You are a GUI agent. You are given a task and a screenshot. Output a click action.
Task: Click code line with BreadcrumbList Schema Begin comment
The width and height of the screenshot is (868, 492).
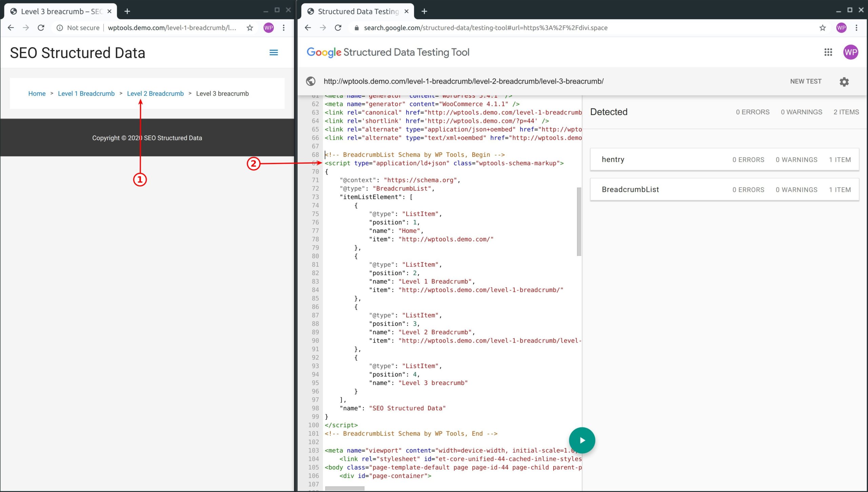pyautogui.click(x=415, y=155)
